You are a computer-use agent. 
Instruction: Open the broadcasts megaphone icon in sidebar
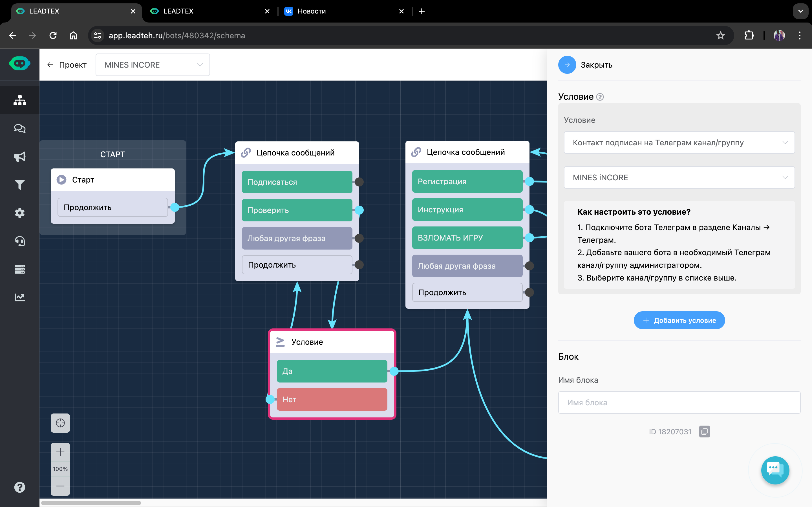coord(20,157)
